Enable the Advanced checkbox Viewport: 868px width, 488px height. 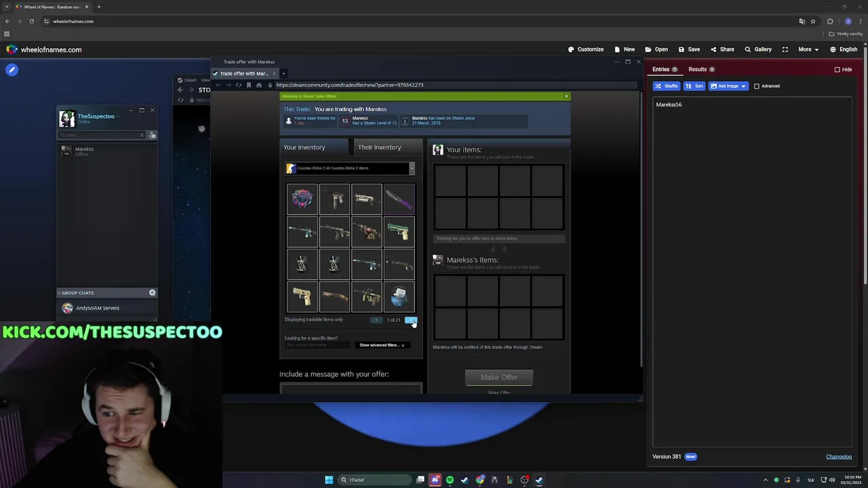(x=757, y=86)
